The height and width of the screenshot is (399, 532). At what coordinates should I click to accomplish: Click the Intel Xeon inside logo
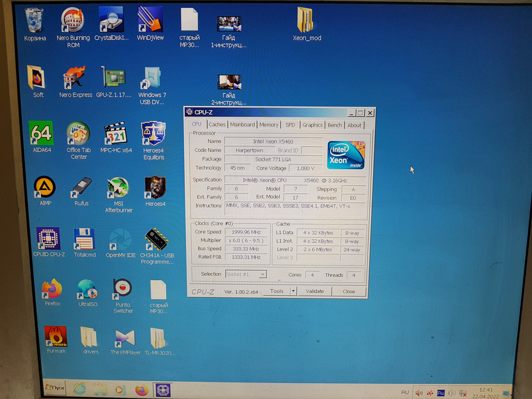(x=346, y=155)
